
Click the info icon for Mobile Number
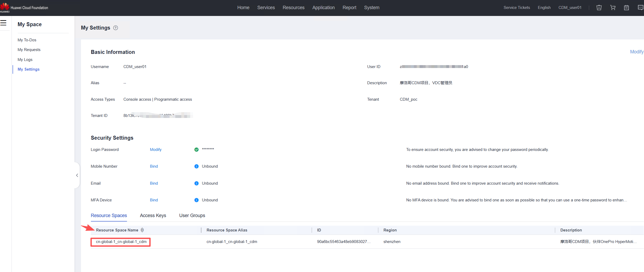point(196,166)
